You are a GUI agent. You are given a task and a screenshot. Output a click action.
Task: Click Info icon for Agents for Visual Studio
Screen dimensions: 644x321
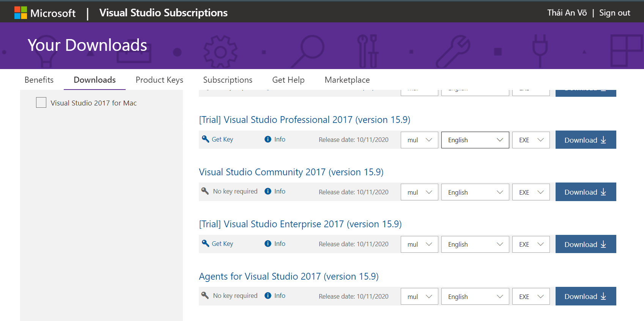268,296
